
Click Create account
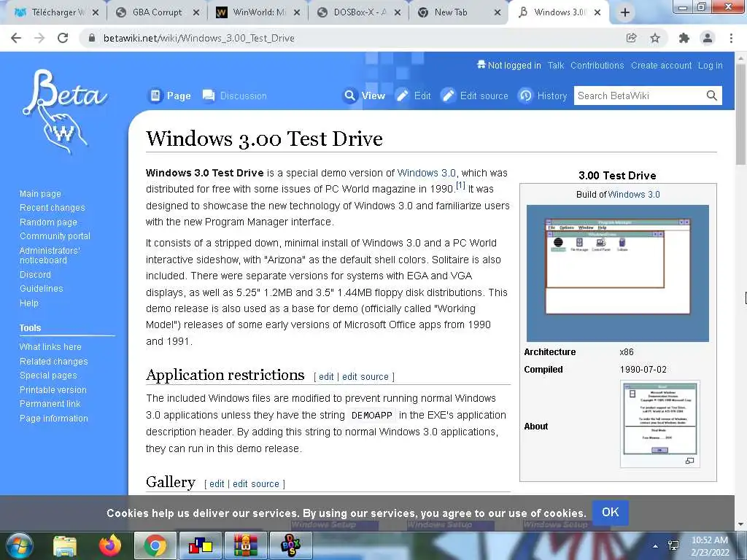[661, 65]
